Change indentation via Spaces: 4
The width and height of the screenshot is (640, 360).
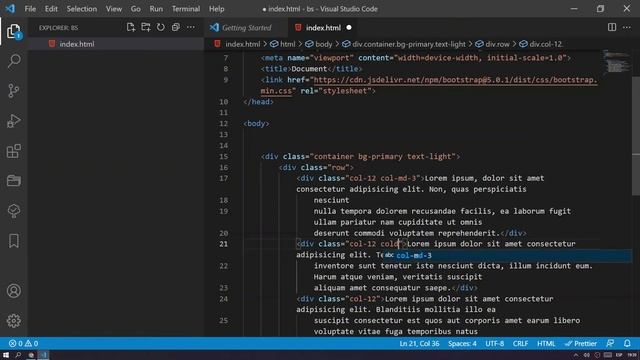[x=462, y=343]
